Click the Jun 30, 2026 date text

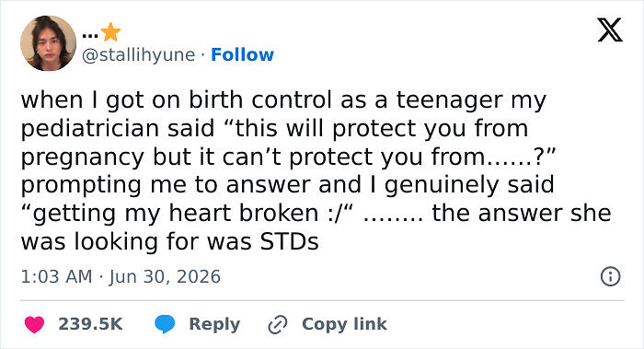point(165,276)
